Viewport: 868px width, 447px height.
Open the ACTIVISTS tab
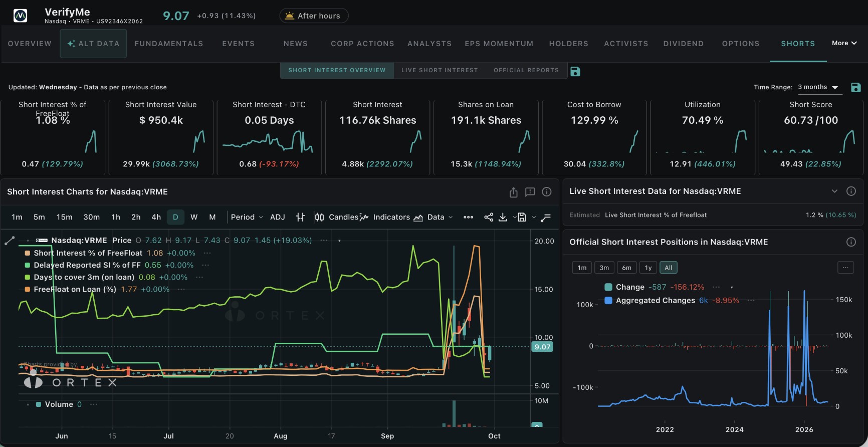[626, 44]
